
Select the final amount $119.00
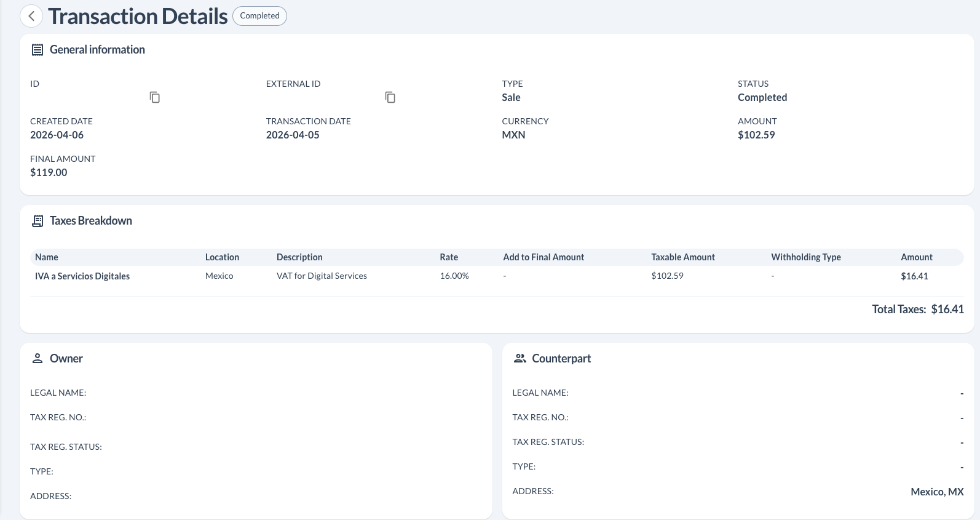pyautogui.click(x=49, y=172)
